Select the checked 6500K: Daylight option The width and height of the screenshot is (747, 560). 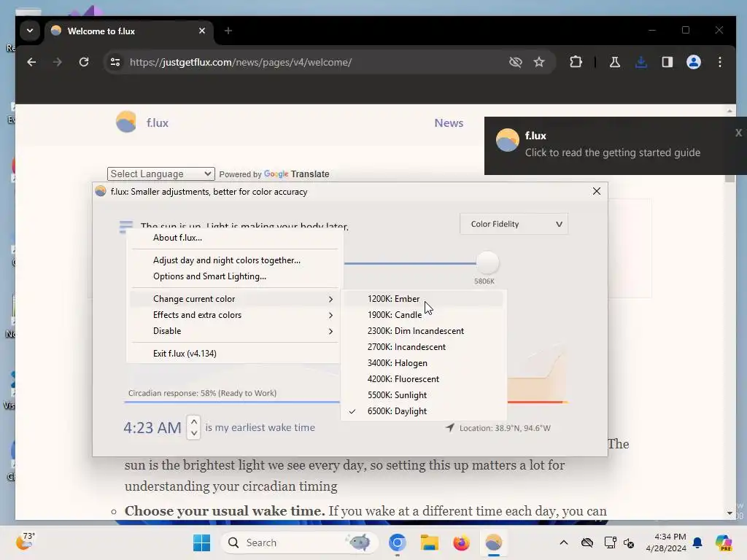pyautogui.click(x=422, y=411)
